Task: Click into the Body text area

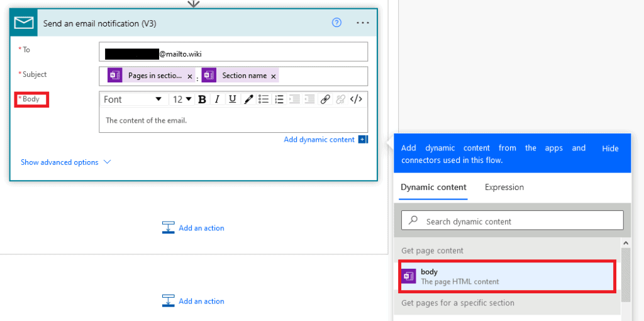Action: [233, 120]
